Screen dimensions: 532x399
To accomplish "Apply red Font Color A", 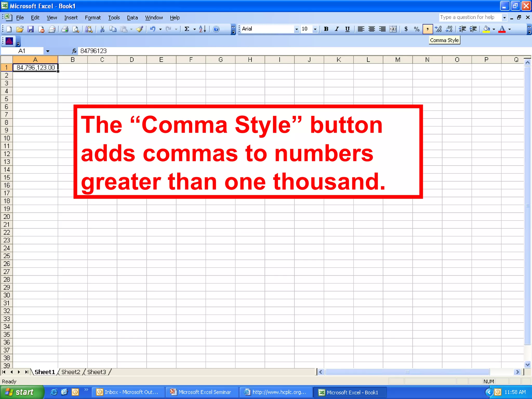I will [502, 29].
